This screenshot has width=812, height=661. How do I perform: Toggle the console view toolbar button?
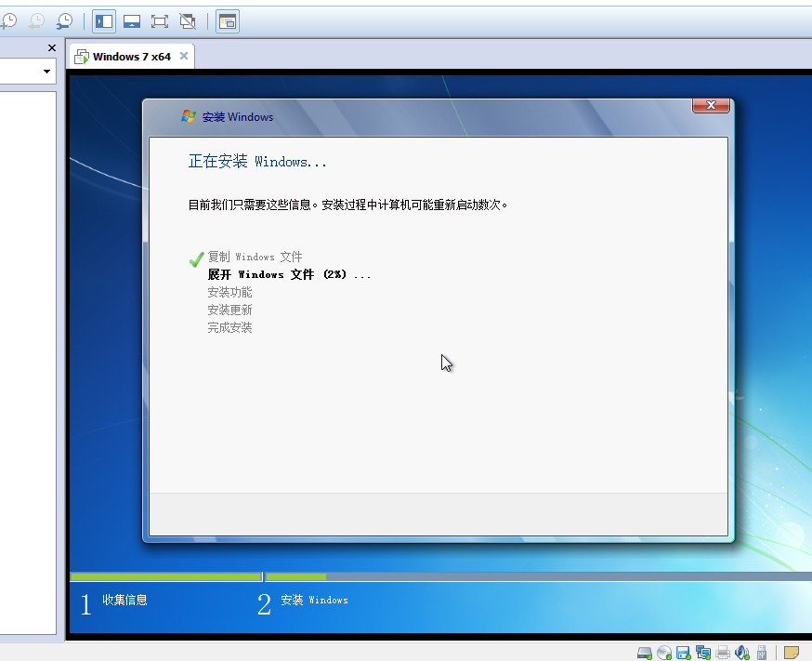[228, 21]
